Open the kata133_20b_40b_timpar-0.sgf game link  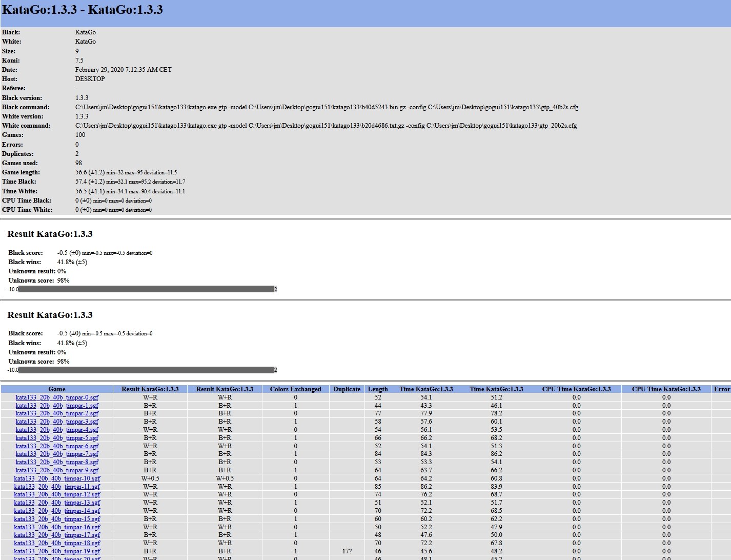tap(57, 397)
